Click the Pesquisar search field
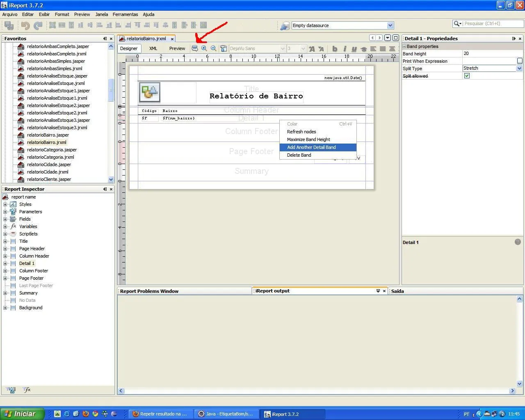Image resolution: width=525 pixels, height=420 pixels. pyautogui.click(x=487, y=24)
